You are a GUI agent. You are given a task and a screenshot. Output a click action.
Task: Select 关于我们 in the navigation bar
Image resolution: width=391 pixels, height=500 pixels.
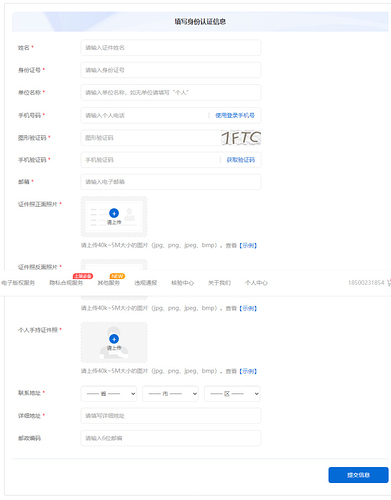pos(219,283)
